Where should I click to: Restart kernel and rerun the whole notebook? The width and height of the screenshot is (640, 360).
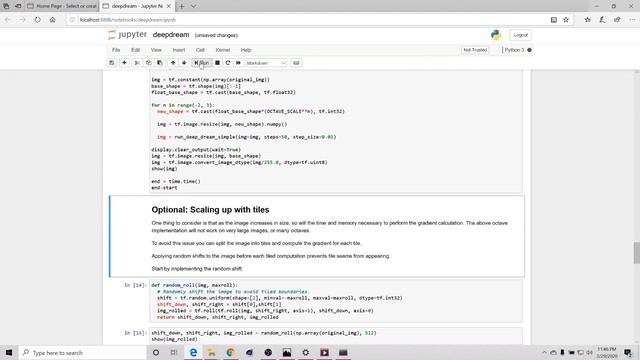(x=238, y=63)
